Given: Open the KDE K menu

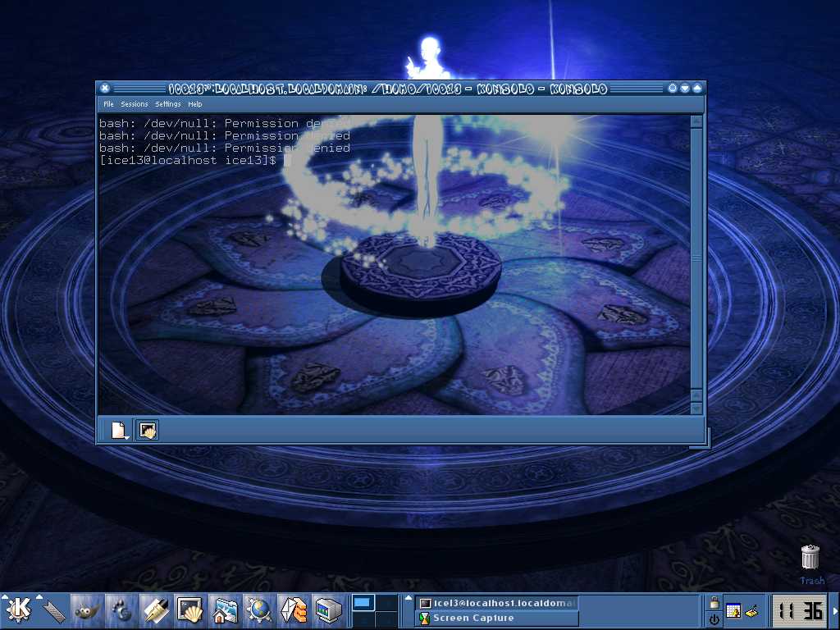Looking at the screenshot, I should (17, 610).
